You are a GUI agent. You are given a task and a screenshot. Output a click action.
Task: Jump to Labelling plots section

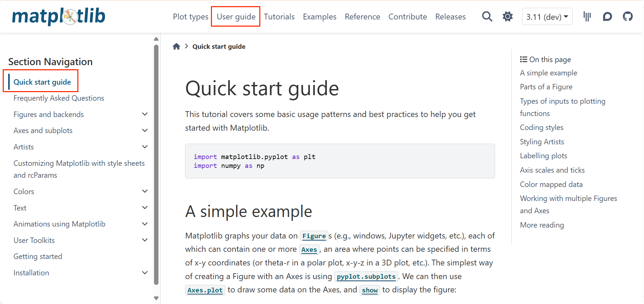tap(543, 156)
